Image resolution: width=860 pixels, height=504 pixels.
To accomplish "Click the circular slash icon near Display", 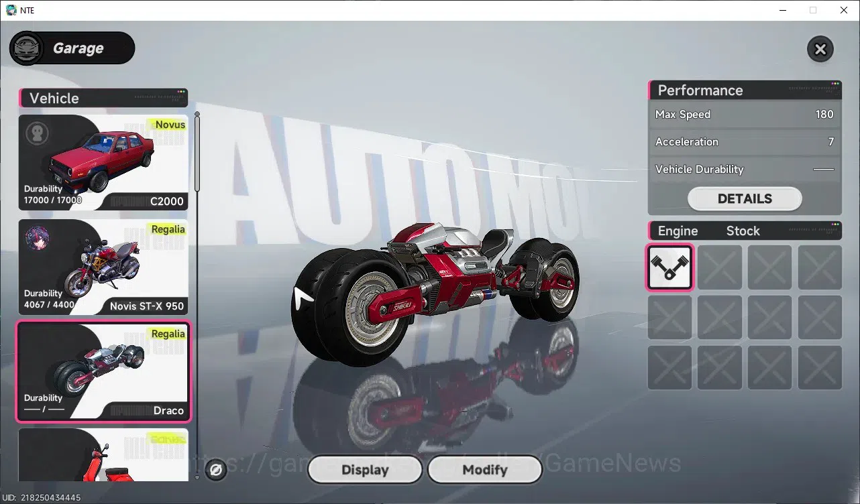I will tap(216, 470).
